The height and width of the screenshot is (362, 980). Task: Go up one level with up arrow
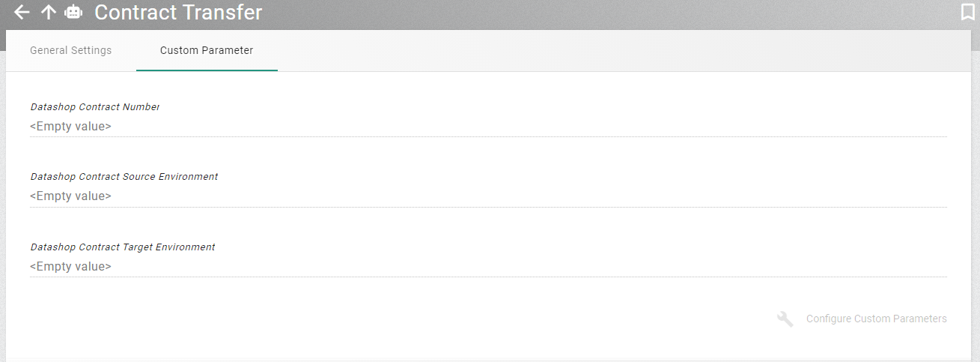tap(48, 13)
